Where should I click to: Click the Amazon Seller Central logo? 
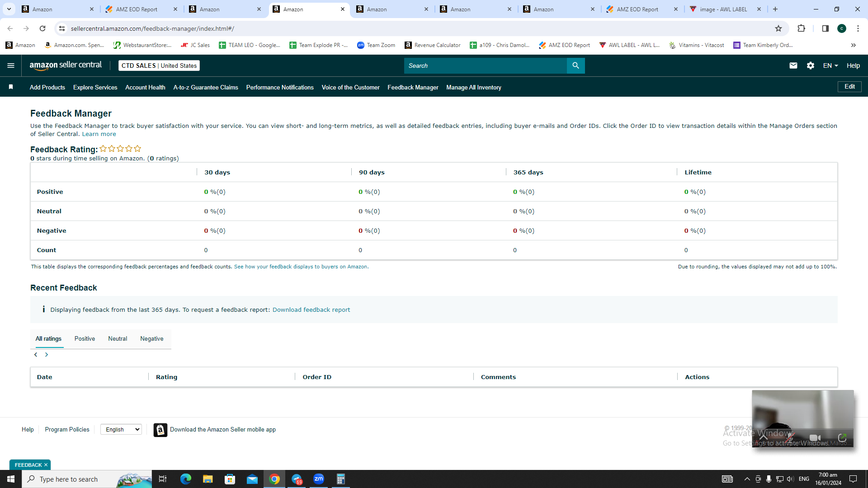66,66
